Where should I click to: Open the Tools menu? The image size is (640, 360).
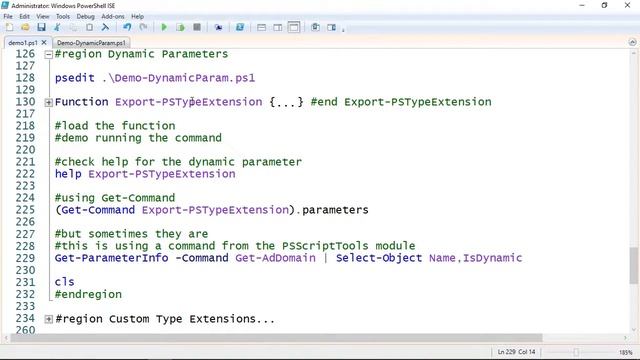click(63, 16)
